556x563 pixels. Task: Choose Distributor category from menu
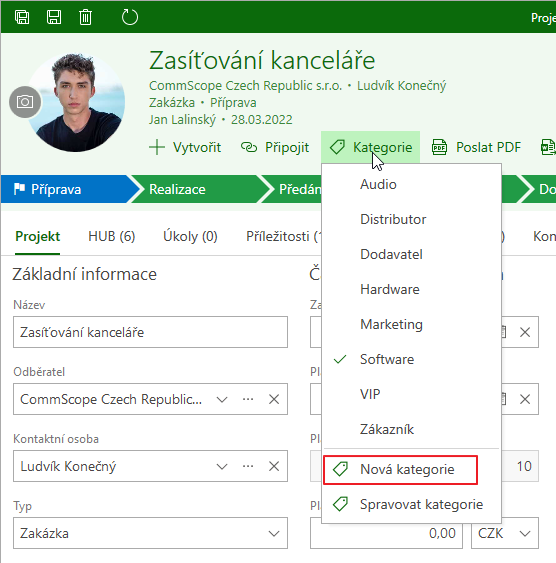tap(411, 219)
